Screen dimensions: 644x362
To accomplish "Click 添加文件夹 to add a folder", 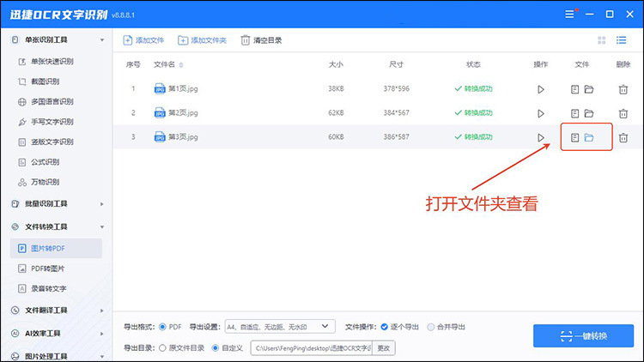I will tap(202, 40).
